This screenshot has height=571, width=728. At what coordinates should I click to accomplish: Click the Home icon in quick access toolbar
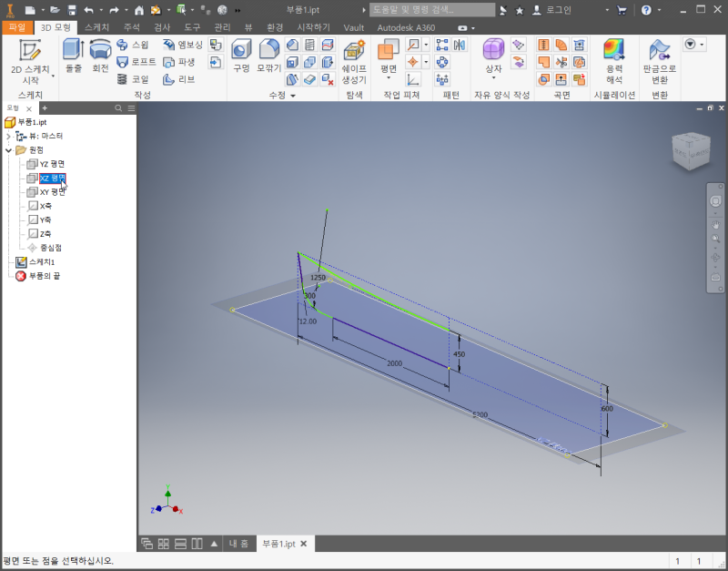[139, 10]
